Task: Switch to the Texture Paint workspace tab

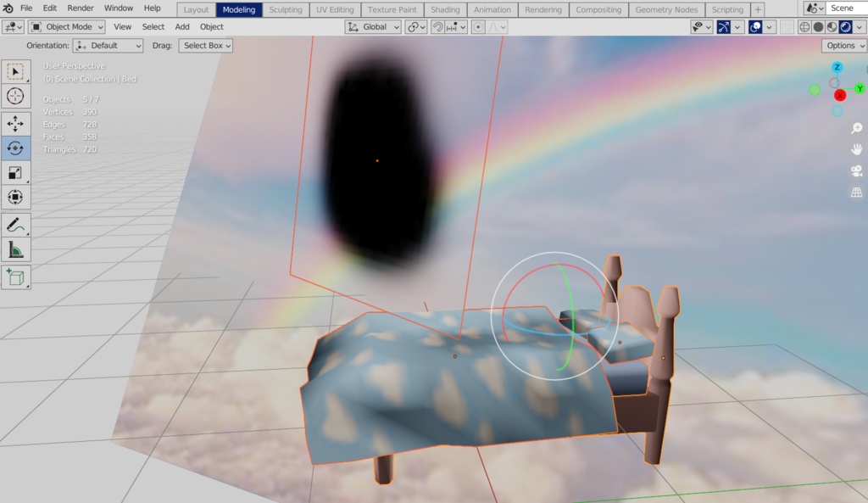Action: pyautogui.click(x=392, y=9)
